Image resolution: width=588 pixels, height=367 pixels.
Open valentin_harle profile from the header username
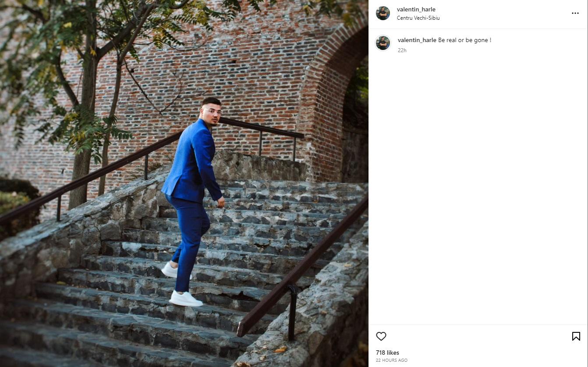point(416,10)
